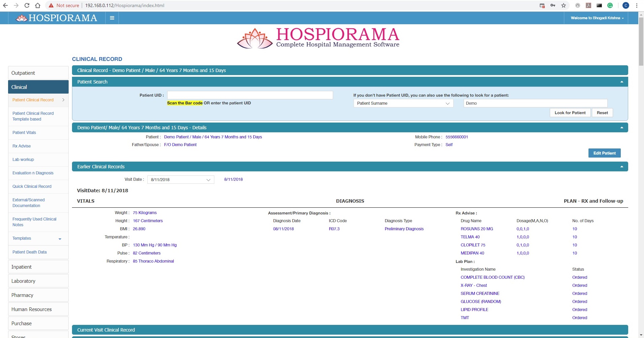Click the saved passwords key icon
The image size is (644, 338).
(553, 5)
